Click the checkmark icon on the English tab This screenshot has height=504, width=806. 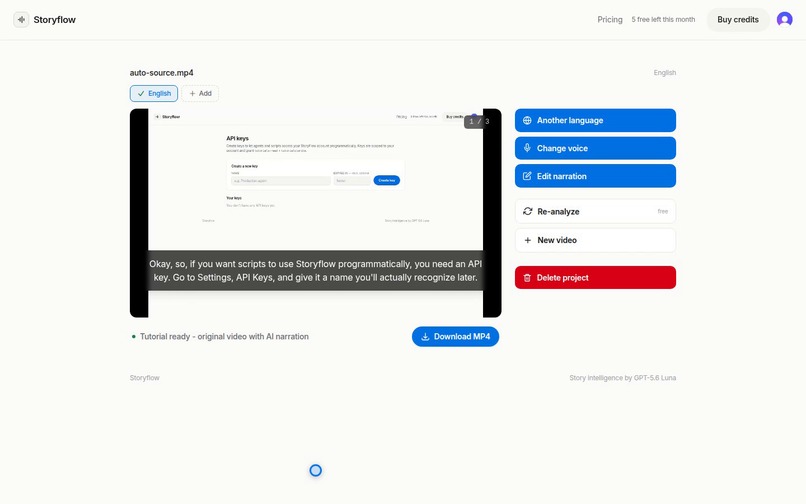[141, 94]
